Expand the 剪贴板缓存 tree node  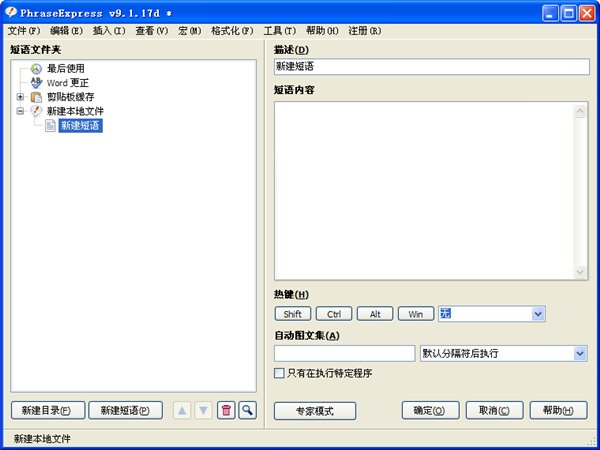(x=20, y=97)
